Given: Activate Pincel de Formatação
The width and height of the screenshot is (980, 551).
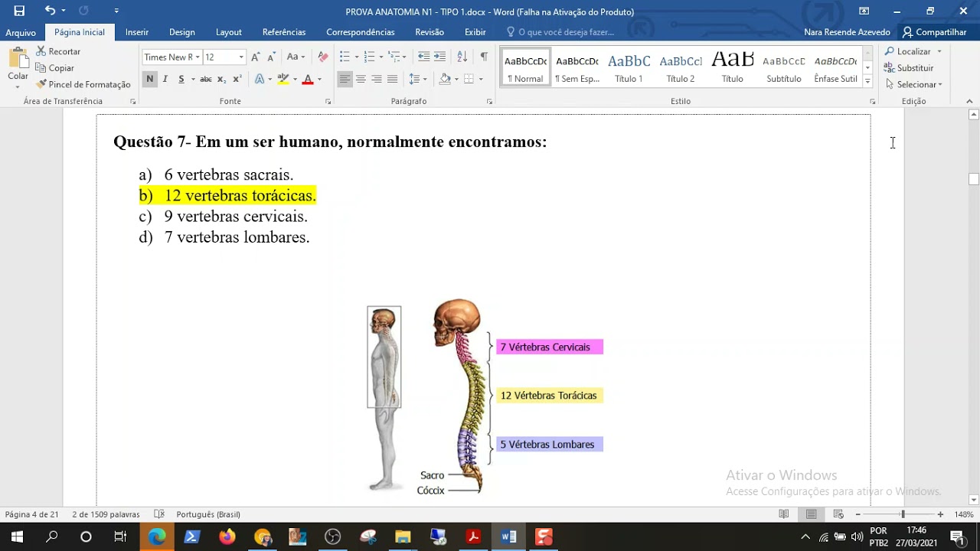Looking at the screenshot, I should coord(83,84).
